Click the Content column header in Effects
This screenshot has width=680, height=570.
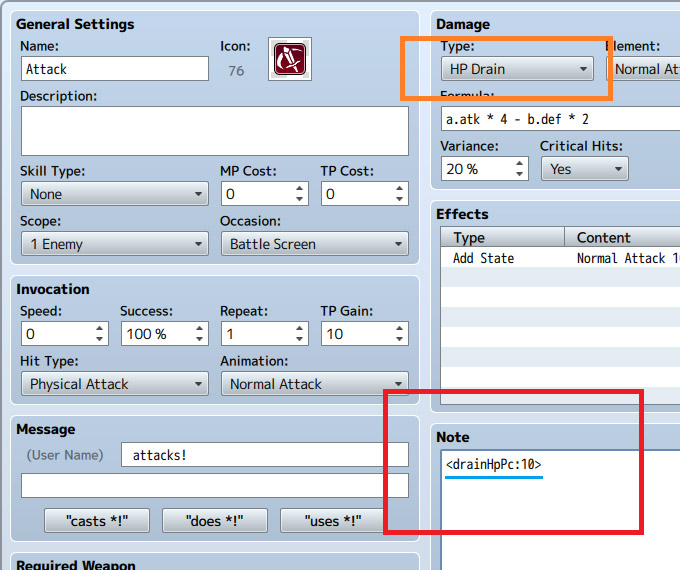[x=622, y=237]
